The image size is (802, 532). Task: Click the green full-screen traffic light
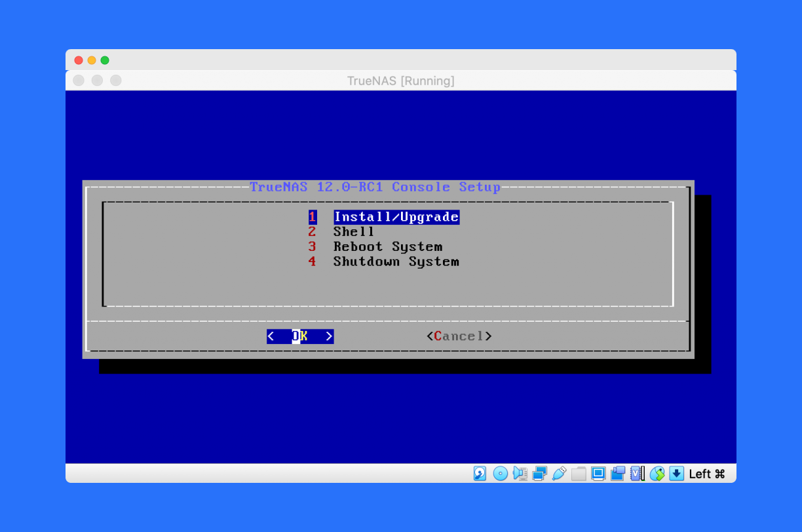coord(105,60)
